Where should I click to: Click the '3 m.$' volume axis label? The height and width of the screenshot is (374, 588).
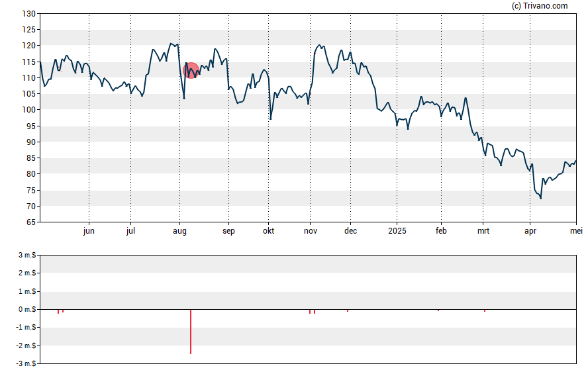pyautogui.click(x=27, y=256)
